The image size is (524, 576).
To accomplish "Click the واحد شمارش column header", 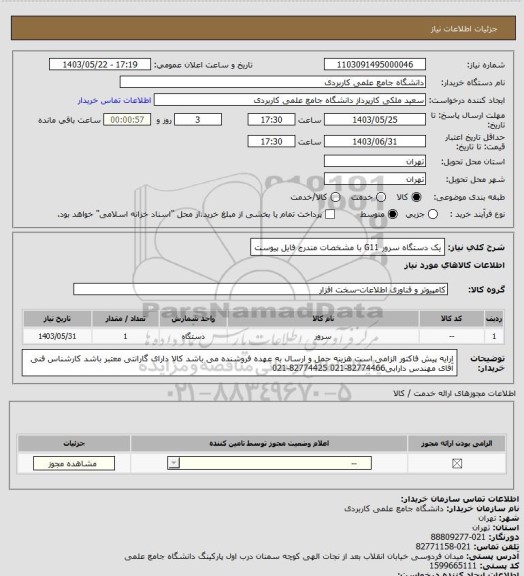I will point(193,318).
